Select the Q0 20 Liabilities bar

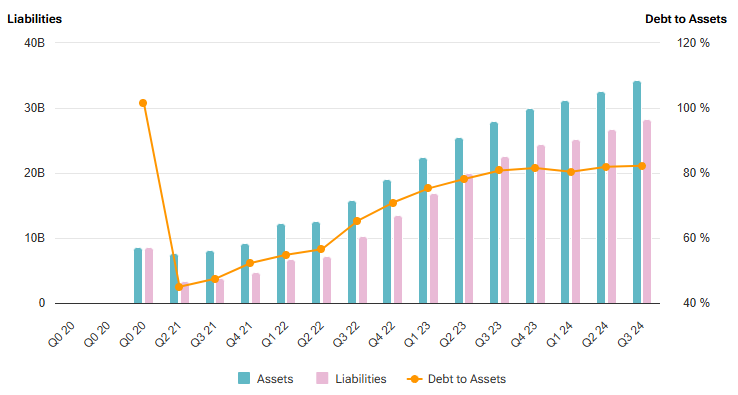[149, 276]
